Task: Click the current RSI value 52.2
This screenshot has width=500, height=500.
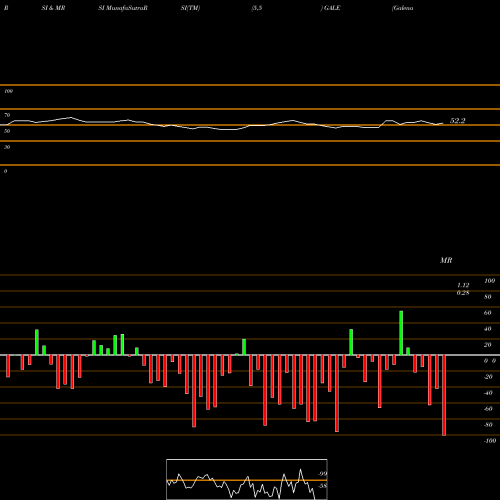Action: pyautogui.click(x=457, y=121)
